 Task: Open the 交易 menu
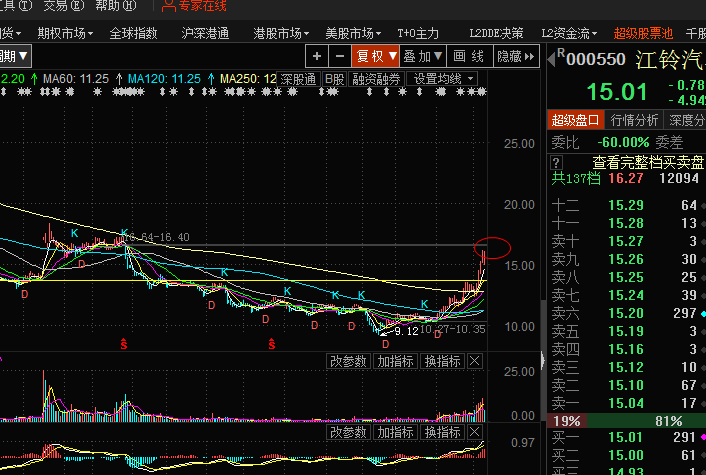coord(64,6)
